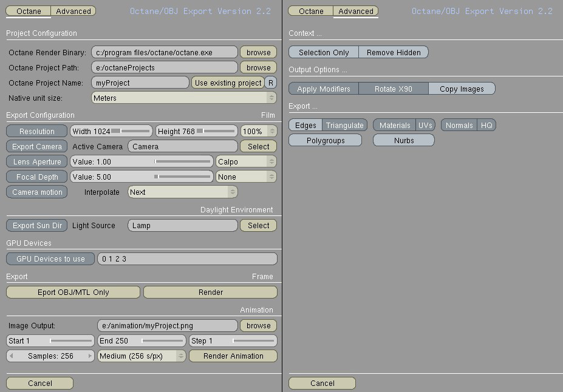Toggle UVs export option

click(x=425, y=125)
